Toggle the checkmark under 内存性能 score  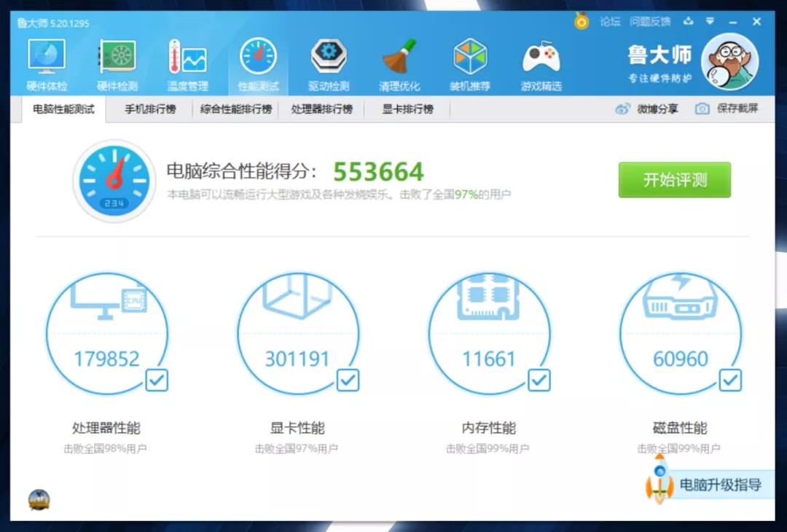point(539,380)
